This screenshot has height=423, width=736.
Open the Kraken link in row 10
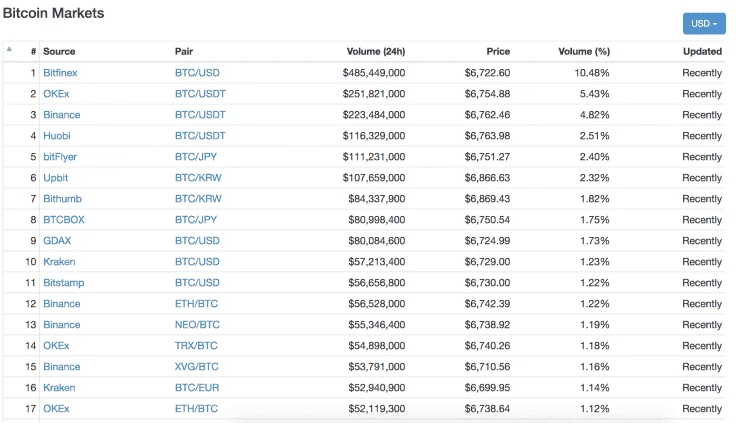(59, 261)
